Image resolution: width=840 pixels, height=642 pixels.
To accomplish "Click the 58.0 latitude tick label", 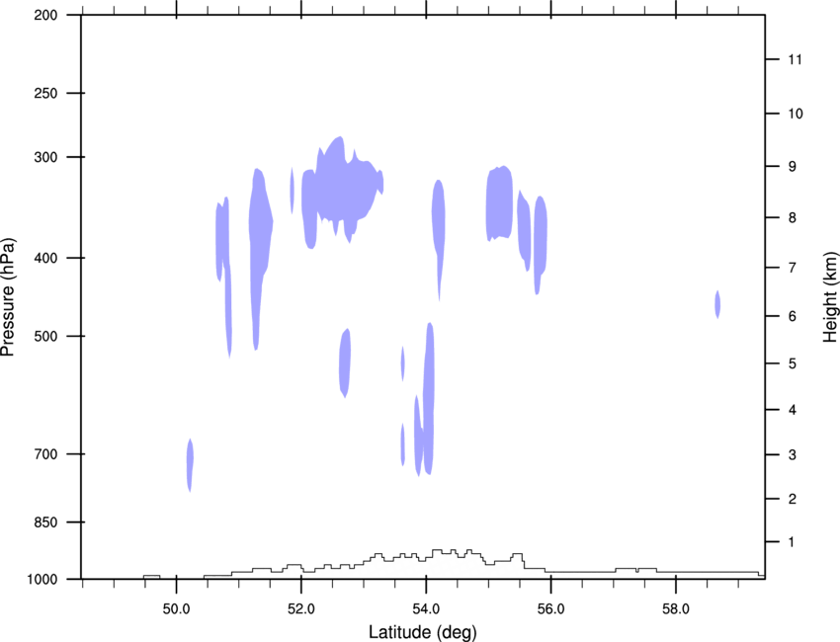I will 676,609.
